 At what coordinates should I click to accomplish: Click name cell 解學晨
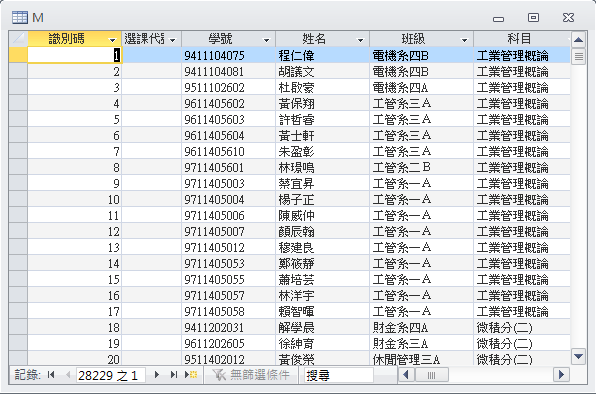click(322, 327)
